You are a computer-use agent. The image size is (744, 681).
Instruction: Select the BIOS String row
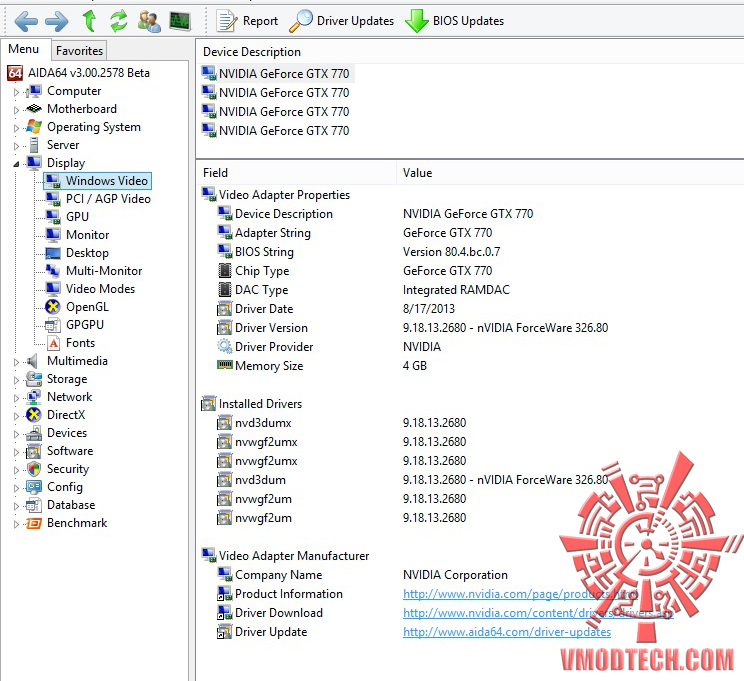(x=358, y=252)
